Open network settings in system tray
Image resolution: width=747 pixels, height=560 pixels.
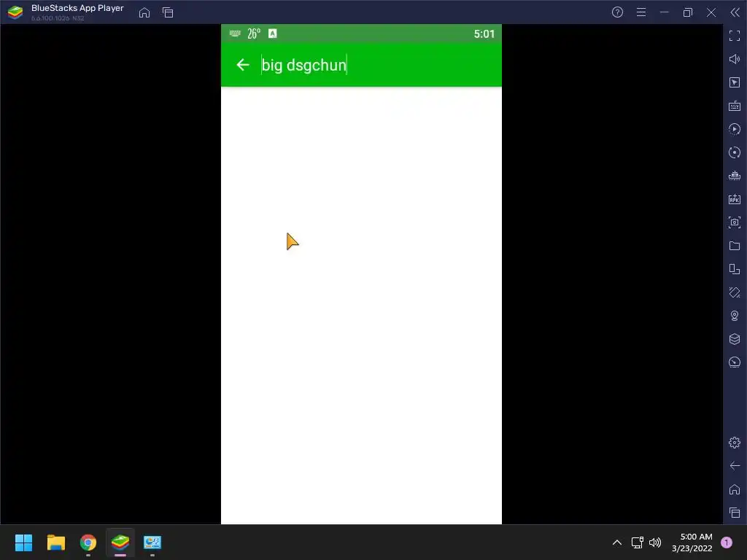(637, 542)
